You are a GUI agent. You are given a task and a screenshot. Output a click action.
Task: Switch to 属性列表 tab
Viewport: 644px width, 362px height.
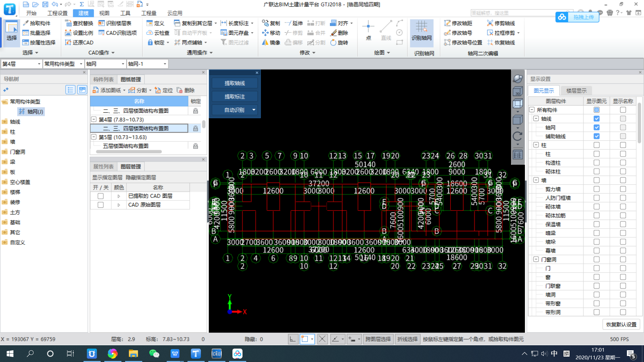(103, 167)
